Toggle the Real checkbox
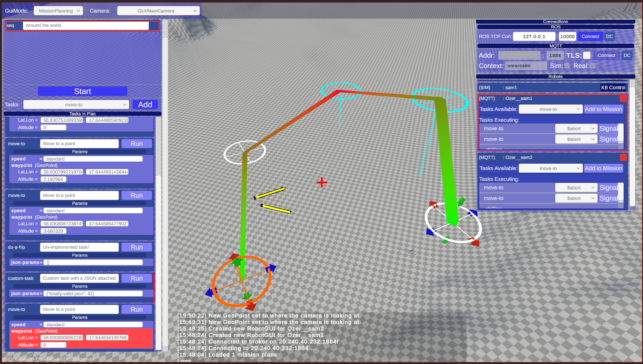 click(593, 66)
